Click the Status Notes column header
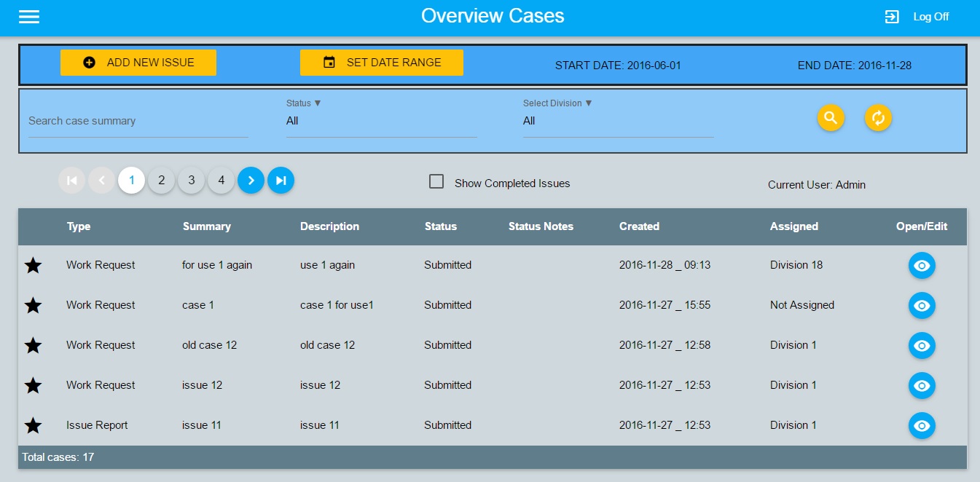Image resolution: width=980 pixels, height=482 pixels. tap(541, 226)
